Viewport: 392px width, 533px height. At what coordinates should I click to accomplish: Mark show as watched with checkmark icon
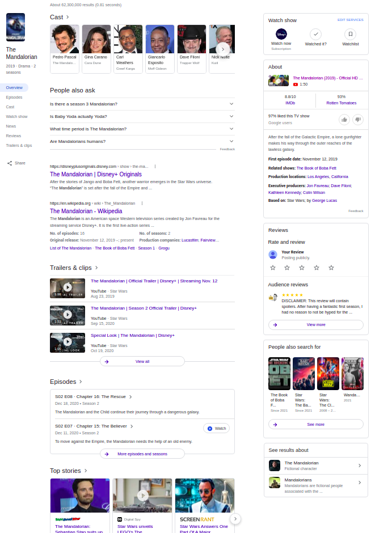pos(315,34)
